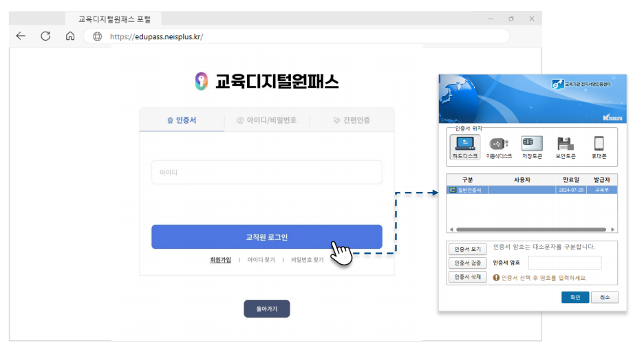Select 하드디스크 certificate location
The height and width of the screenshot is (352, 644).
(465, 147)
